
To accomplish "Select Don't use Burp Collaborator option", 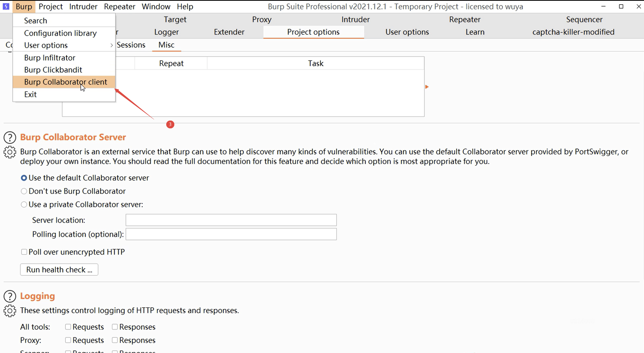I will (x=24, y=191).
